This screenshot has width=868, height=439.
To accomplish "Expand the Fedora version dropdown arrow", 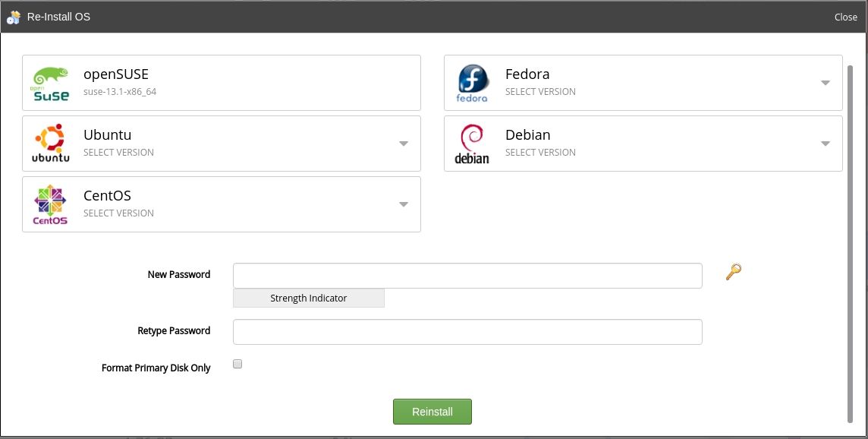I will [826, 83].
